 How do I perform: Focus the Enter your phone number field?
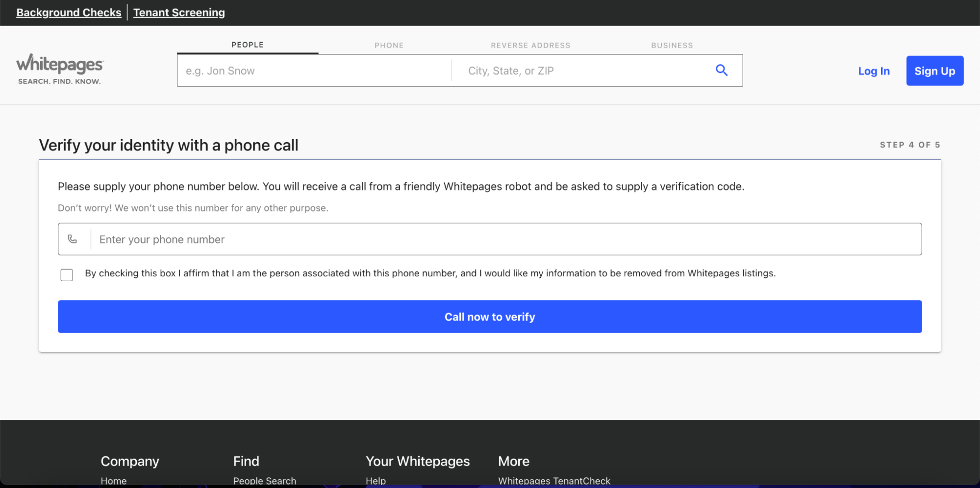[x=505, y=239]
